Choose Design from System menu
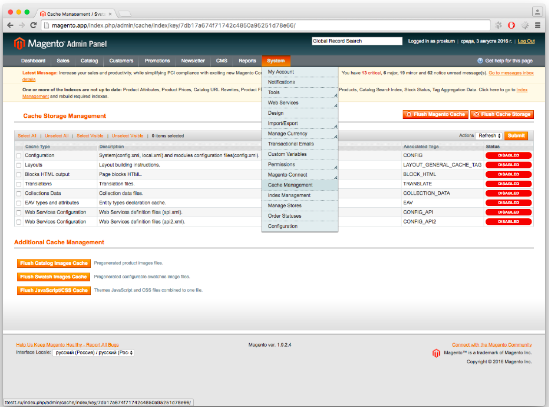 pyautogui.click(x=300, y=113)
